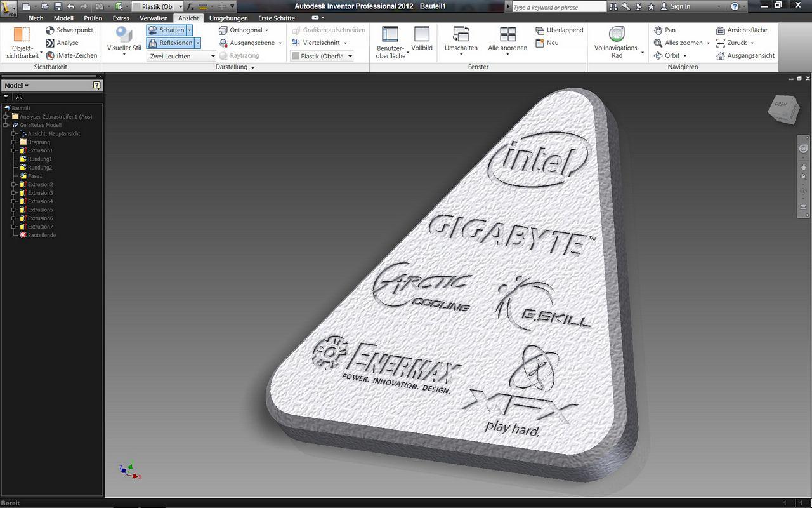812x508 pixels.
Task: Select Rundung1 in browser
Action: point(36,159)
